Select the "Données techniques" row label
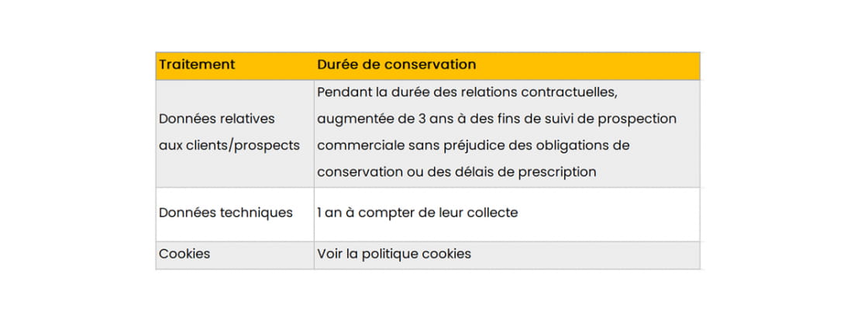Image resolution: width=868 pixels, height=326 pixels. [226, 213]
